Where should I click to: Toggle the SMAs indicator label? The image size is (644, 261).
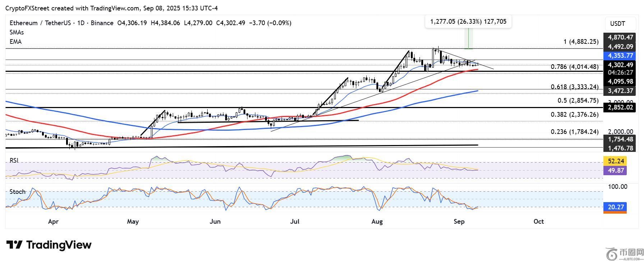point(17,32)
